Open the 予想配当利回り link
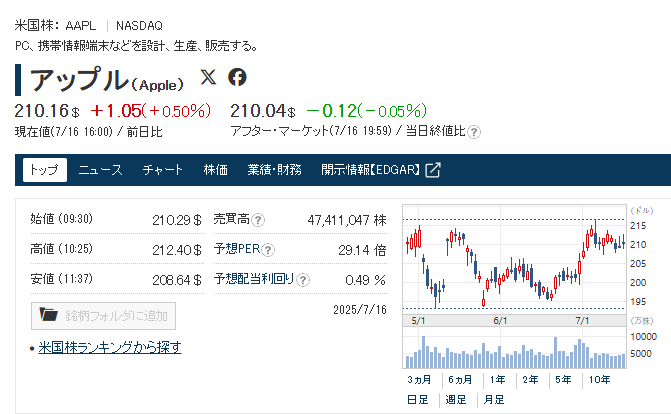The height and width of the screenshot is (414, 671). [254, 279]
